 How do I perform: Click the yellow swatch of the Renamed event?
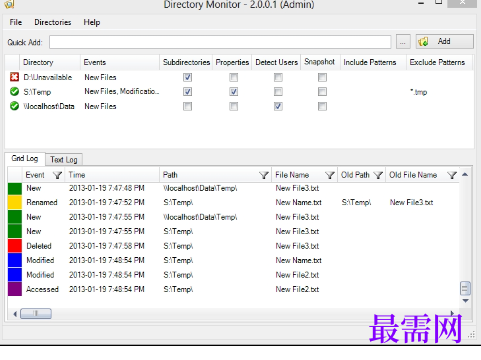[x=15, y=203]
